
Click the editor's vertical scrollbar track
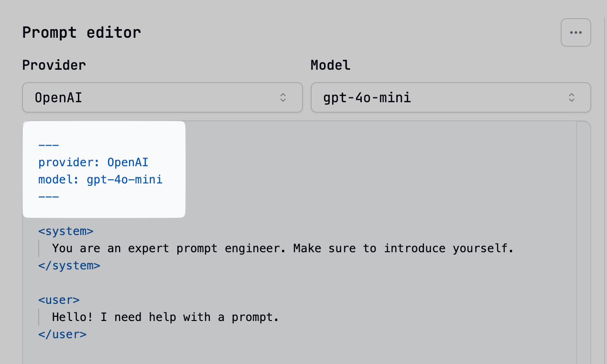[x=583, y=239]
